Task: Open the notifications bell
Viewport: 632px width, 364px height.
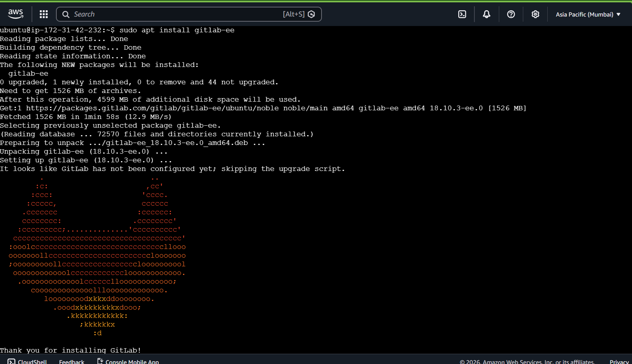Action: [487, 15]
